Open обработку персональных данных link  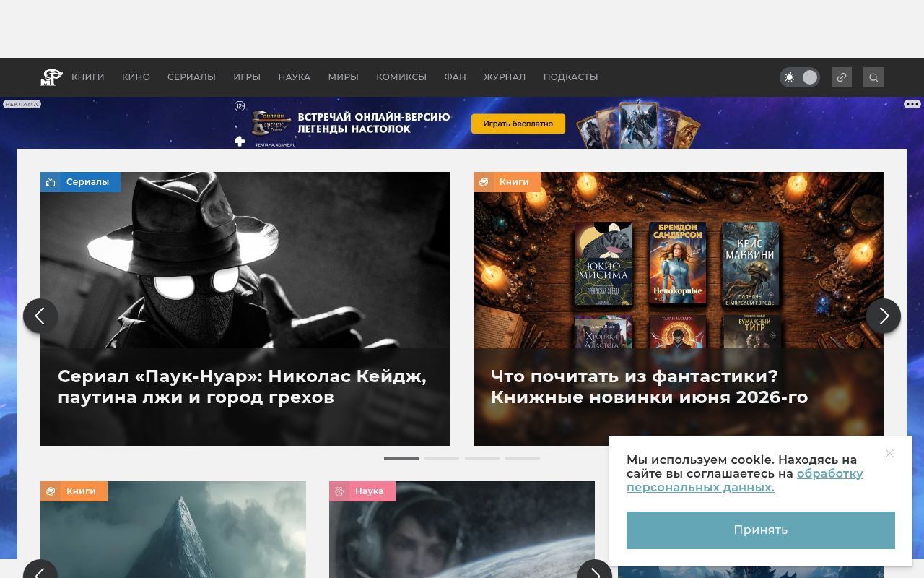(745, 480)
